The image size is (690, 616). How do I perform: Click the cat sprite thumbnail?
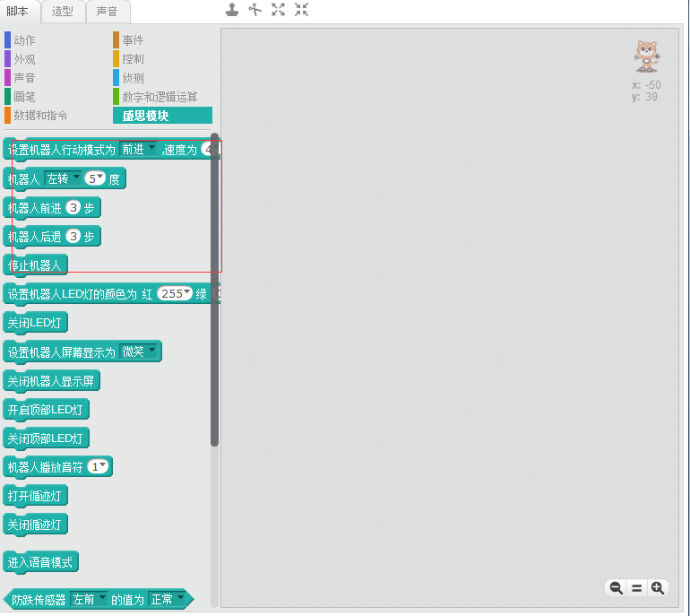pos(645,56)
